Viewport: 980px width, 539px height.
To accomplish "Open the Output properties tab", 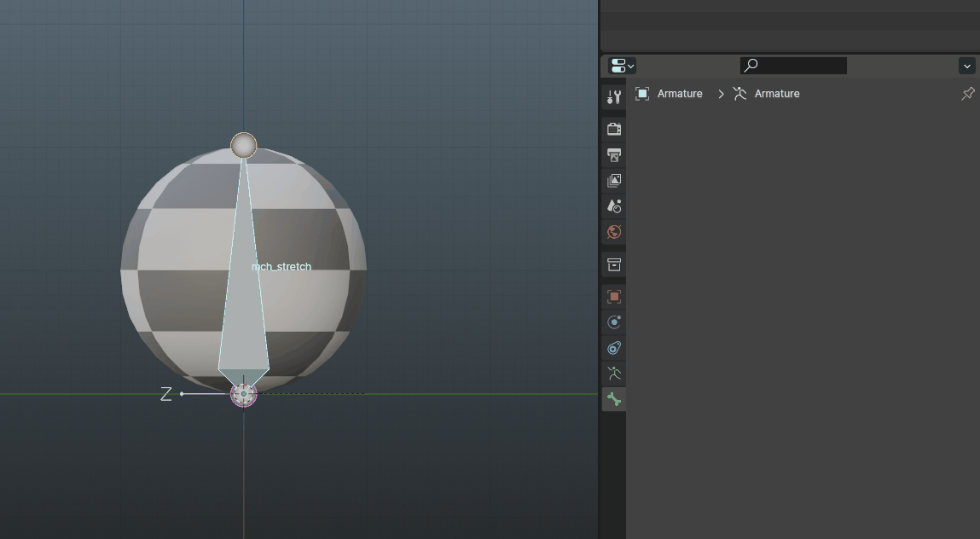I will (614, 155).
